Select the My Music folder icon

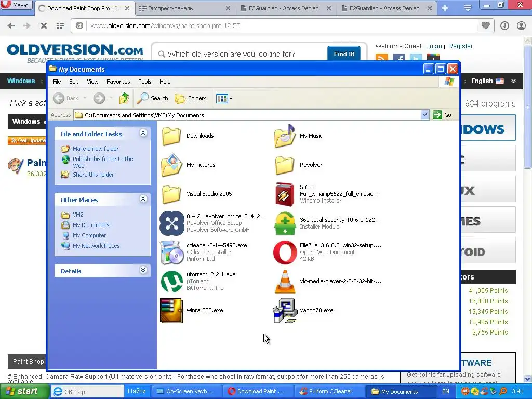285,136
